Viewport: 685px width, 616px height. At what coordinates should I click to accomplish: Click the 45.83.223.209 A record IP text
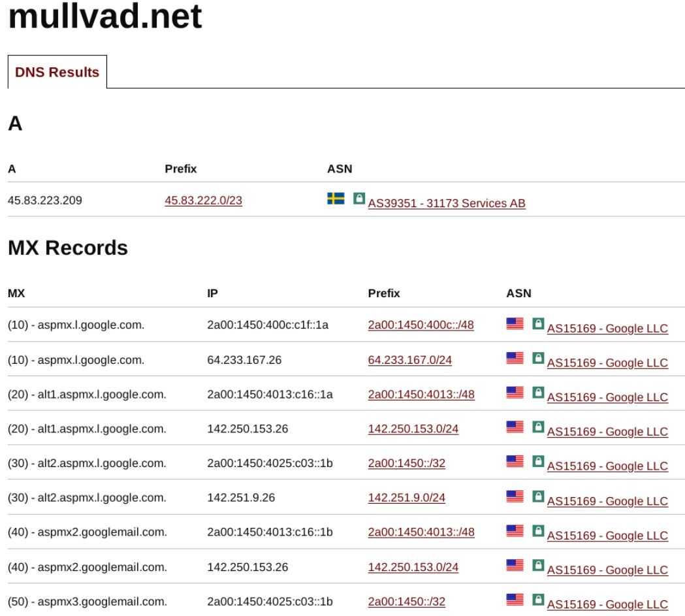click(44, 201)
